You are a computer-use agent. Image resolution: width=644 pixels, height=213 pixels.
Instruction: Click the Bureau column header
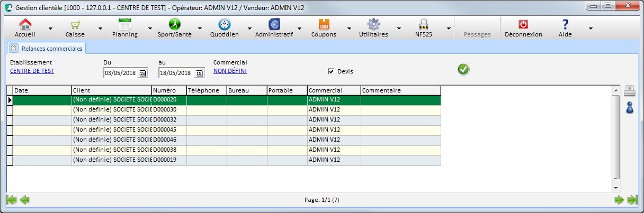coord(247,90)
